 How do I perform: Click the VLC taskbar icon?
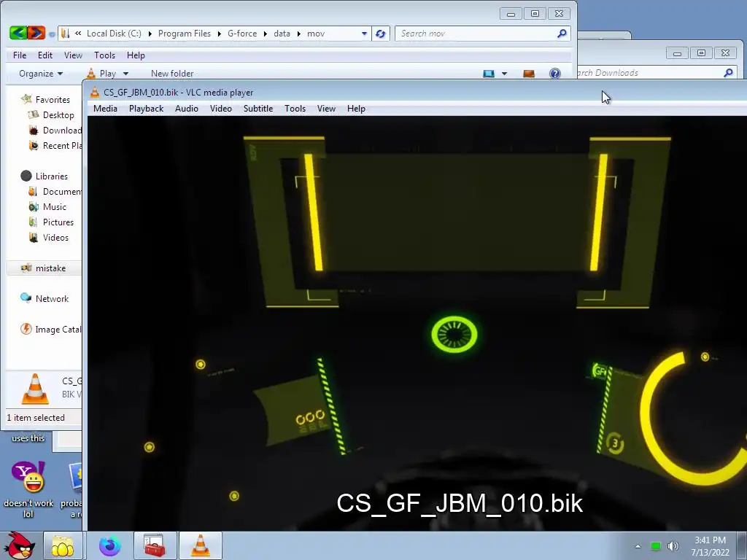coord(201,545)
